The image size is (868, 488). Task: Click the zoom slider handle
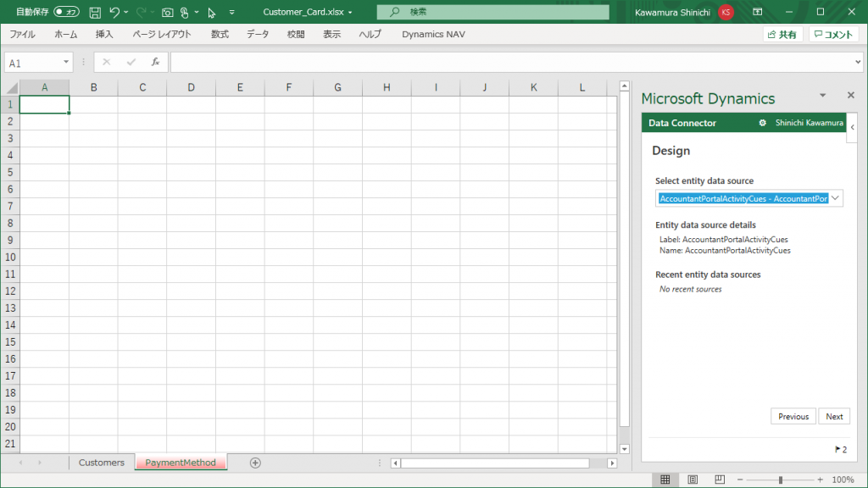pyautogui.click(x=781, y=480)
